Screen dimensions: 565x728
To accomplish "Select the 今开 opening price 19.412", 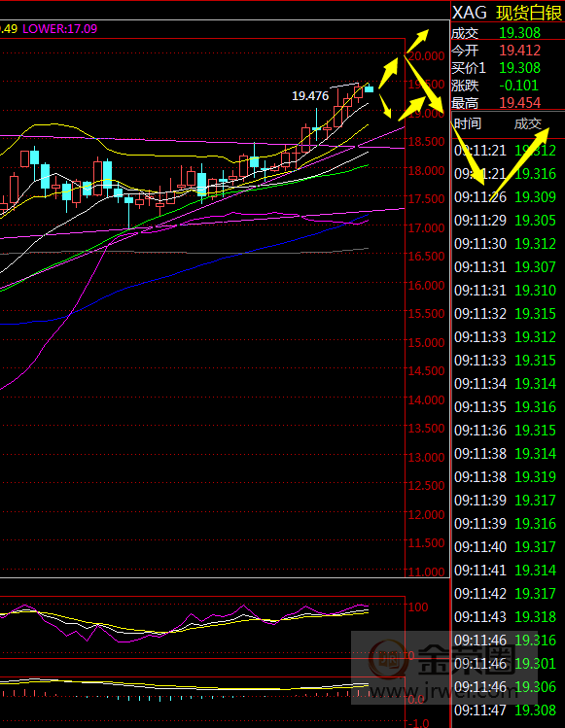I will (x=520, y=51).
